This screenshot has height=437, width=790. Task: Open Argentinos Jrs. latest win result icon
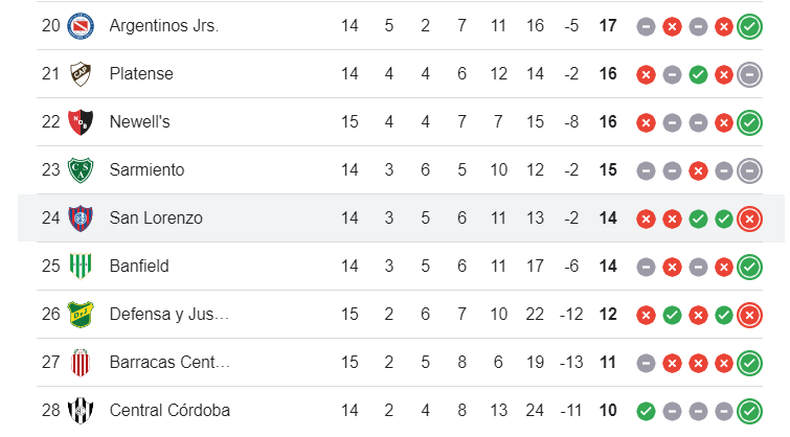pyautogui.click(x=750, y=27)
